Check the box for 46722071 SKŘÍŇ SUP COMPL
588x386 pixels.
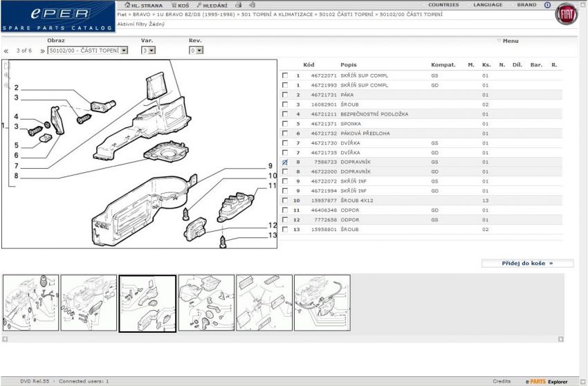[x=285, y=75]
